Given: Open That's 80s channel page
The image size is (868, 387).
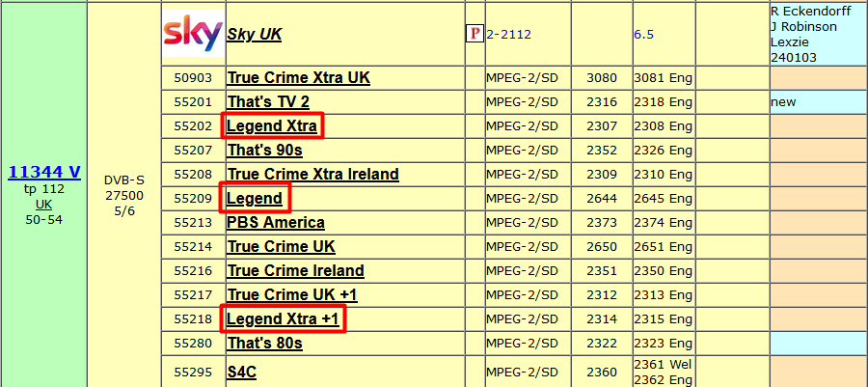Looking at the screenshot, I should click(x=264, y=343).
